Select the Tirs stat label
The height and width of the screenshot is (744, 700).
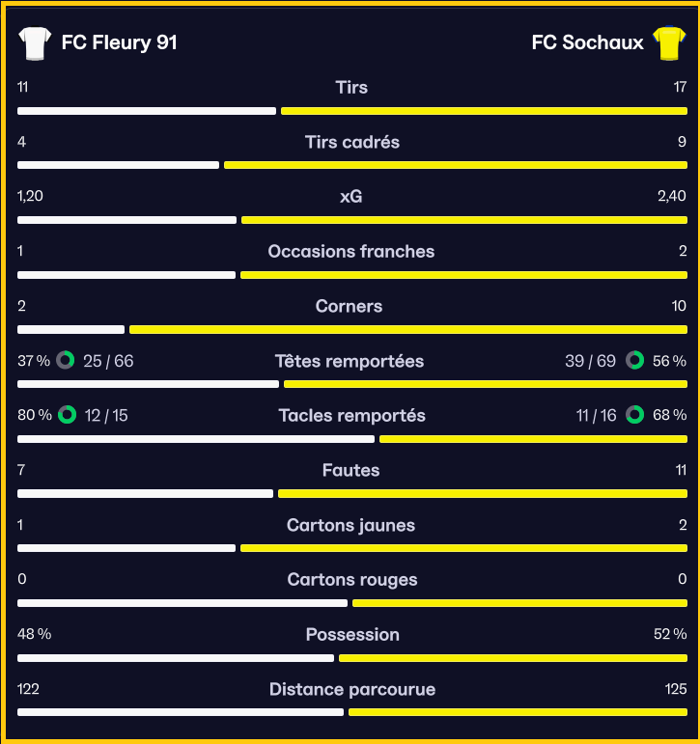point(351,87)
